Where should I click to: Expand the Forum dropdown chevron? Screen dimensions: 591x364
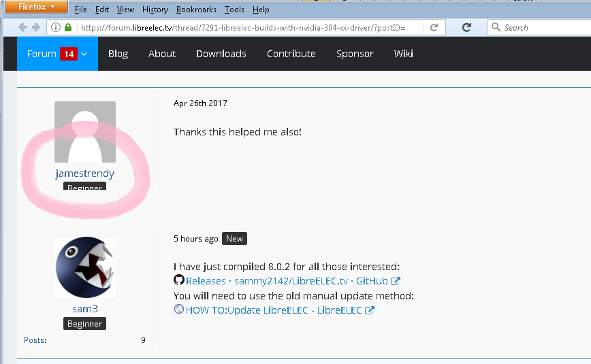point(84,54)
